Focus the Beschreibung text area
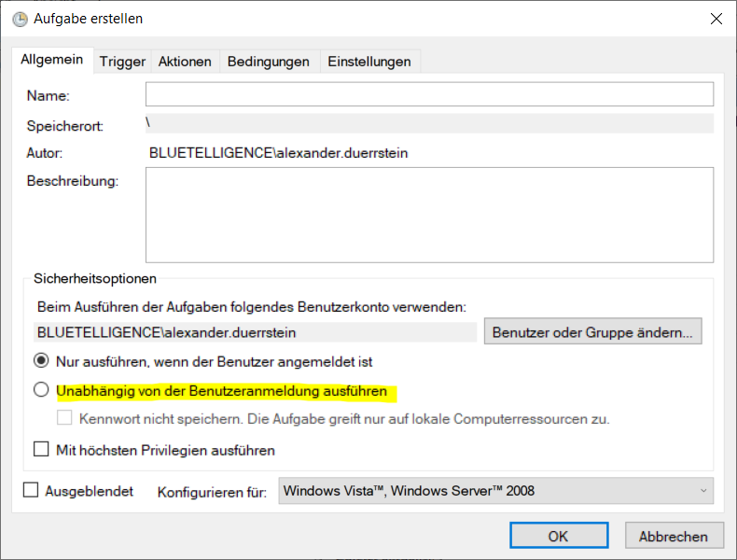The height and width of the screenshot is (560, 737). click(x=429, y=216)
